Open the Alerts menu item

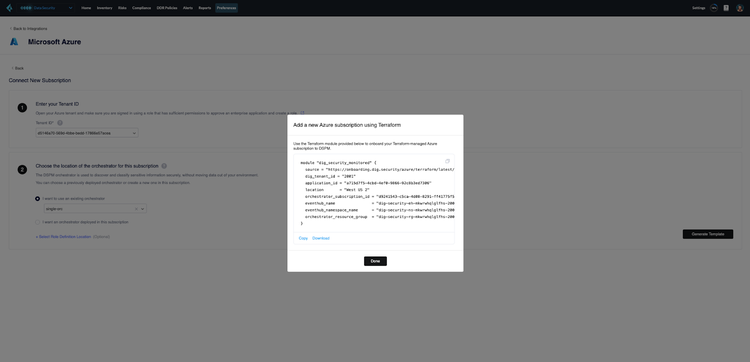188,8
